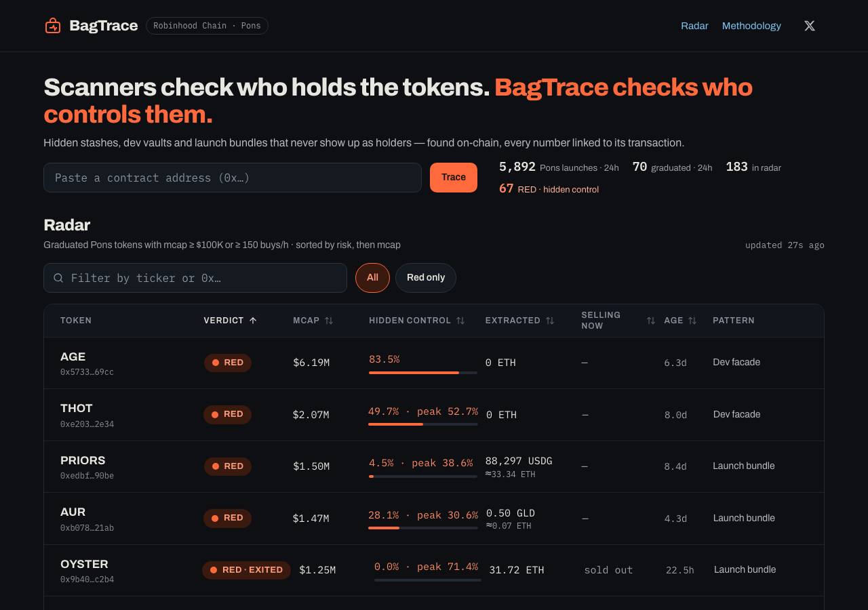Click the Verdict sort arrow icon

click(x=253, y=321)
